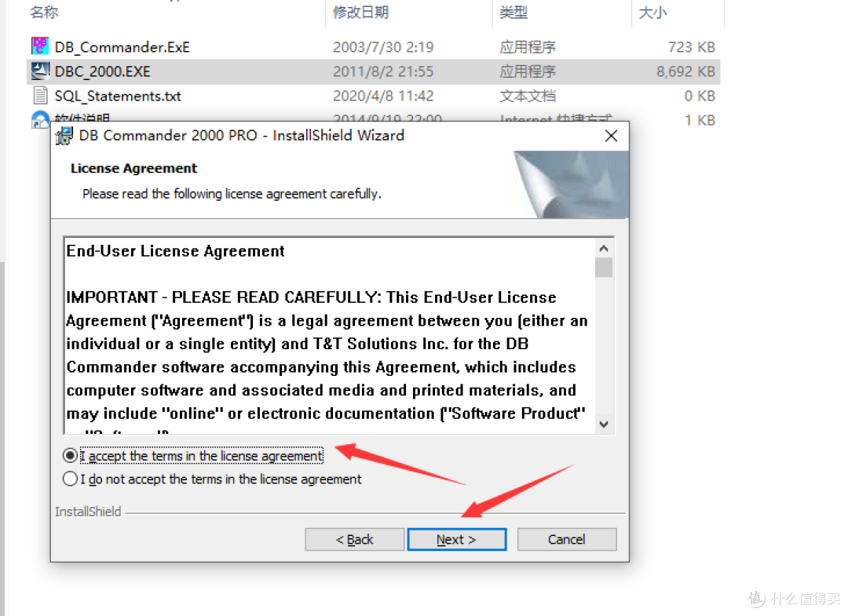848x616 pixels.
Task: Click the down arrow of license scrollbar
Action: pos(604,425)
